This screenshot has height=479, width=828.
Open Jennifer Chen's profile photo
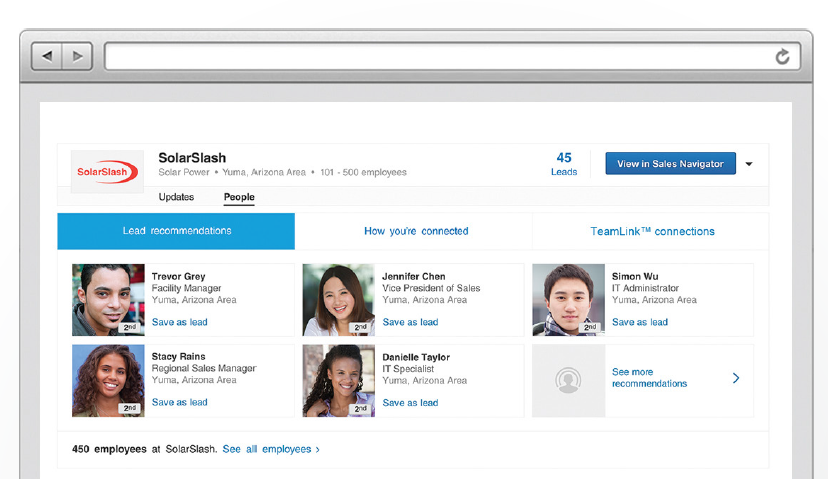[x=338, y=300]
